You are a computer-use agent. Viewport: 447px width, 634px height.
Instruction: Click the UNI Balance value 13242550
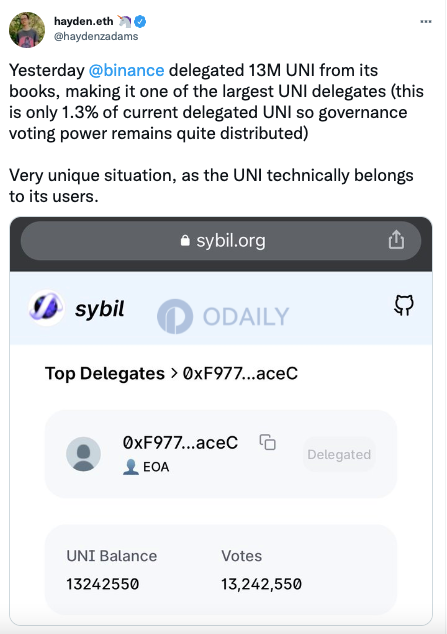103,584
